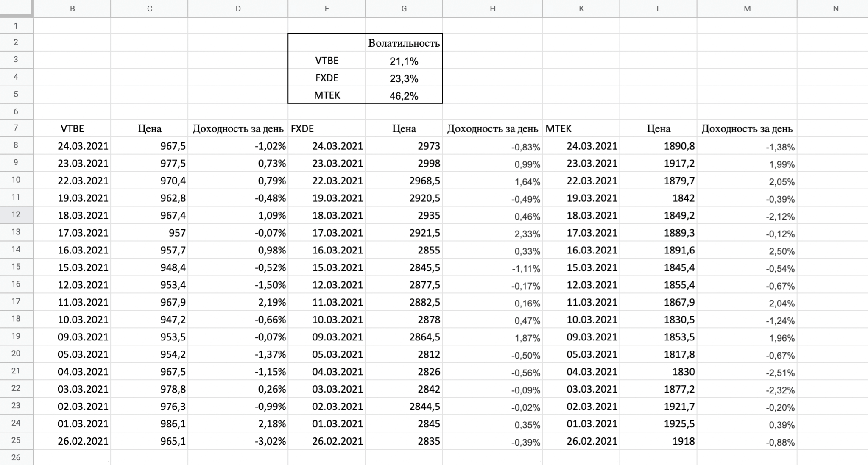Click the select-all corner box

tap(16, 8)
